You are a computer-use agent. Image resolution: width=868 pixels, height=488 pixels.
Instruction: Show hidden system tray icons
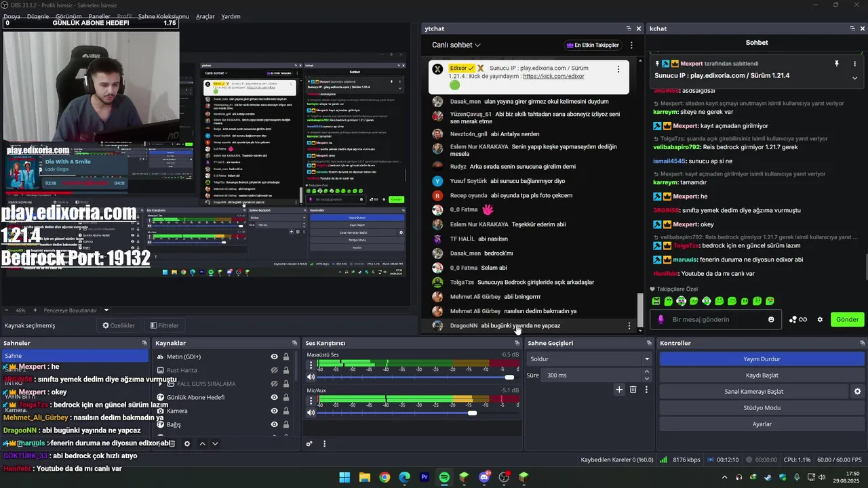(724, 478)
